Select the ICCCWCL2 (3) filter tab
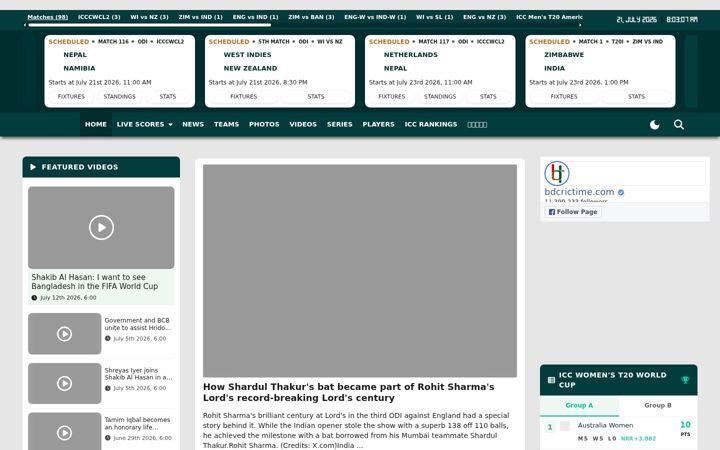 click(x=99, y=17)
